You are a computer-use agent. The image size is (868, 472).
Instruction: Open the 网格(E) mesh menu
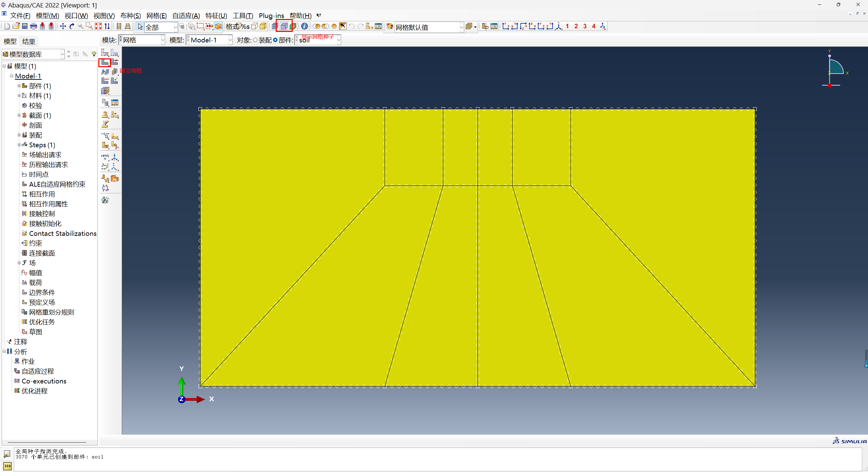tap(156, 16)
